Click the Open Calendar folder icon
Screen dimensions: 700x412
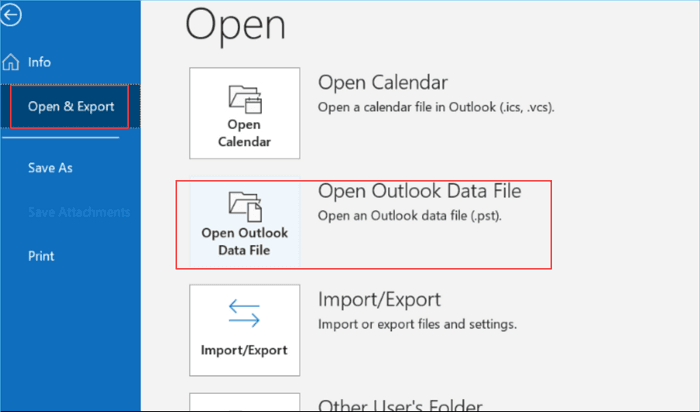click(244, 100)
